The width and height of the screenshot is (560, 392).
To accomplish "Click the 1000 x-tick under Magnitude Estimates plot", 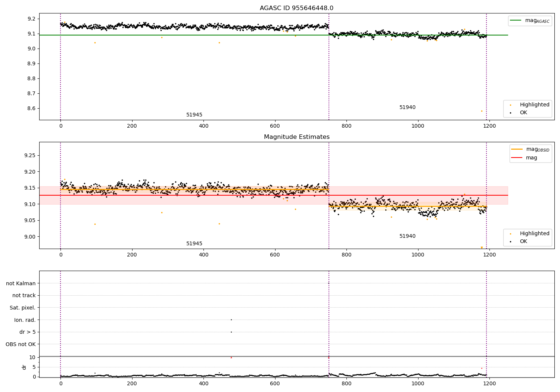I will point(418,255).
